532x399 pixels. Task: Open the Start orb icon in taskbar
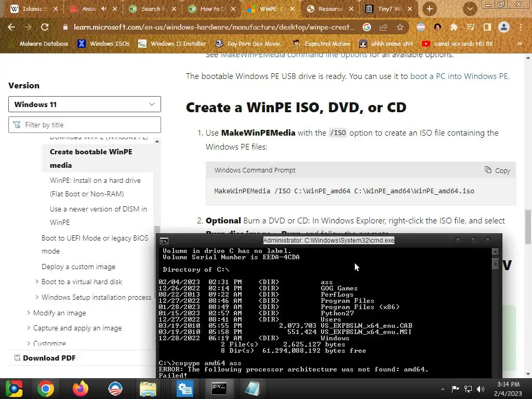point(14,389)
